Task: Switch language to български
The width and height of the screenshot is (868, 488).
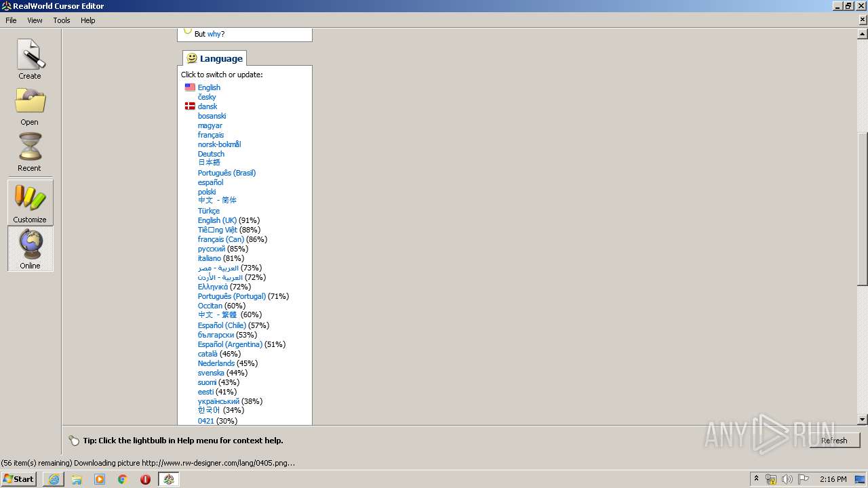Action: click(x=216, y=335)
